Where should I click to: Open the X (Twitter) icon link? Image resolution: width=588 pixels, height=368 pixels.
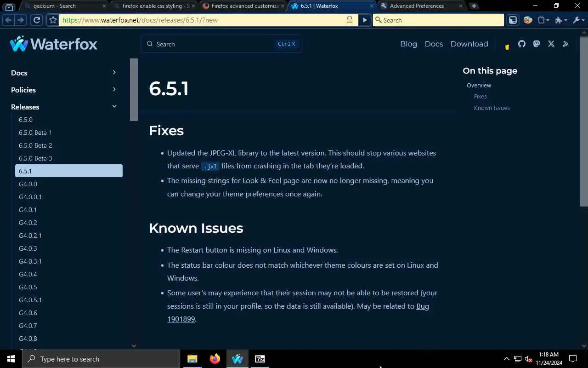coord(551,44)
